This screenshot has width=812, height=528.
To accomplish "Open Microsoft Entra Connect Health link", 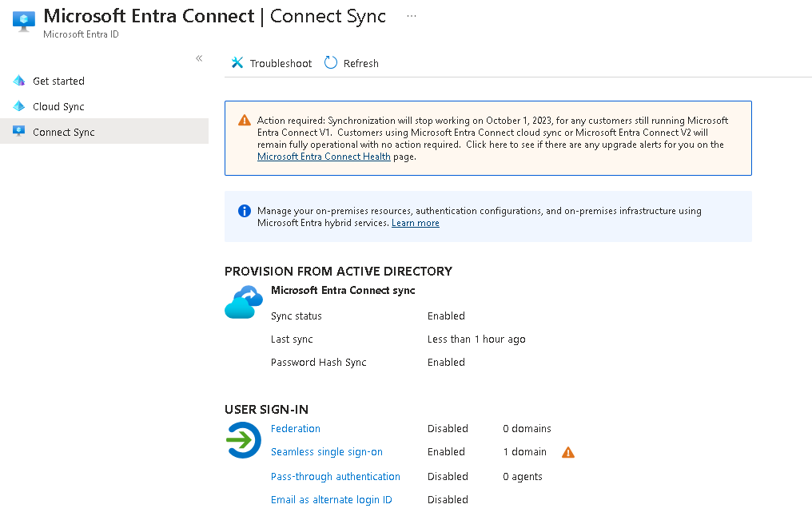I will 324,157.
